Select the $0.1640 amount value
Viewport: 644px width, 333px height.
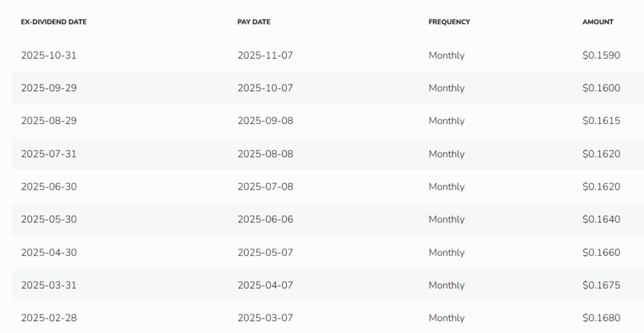(x=601, y=220)
